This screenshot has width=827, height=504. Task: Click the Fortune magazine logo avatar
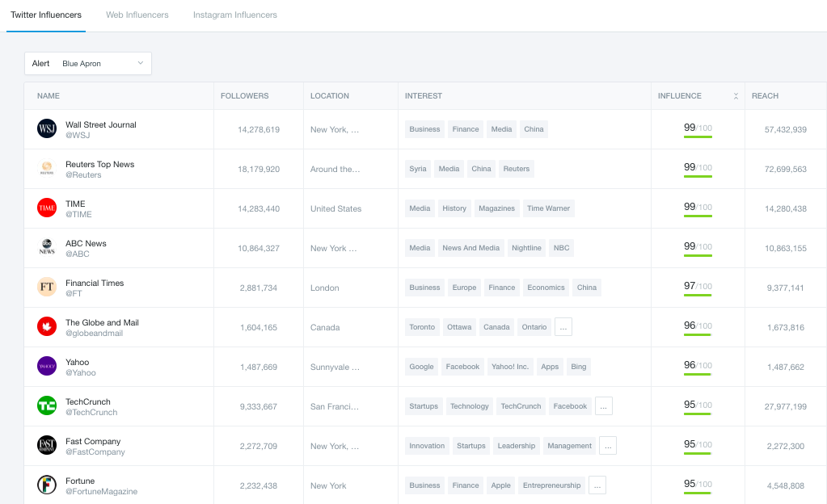click(x=47, y=485)
